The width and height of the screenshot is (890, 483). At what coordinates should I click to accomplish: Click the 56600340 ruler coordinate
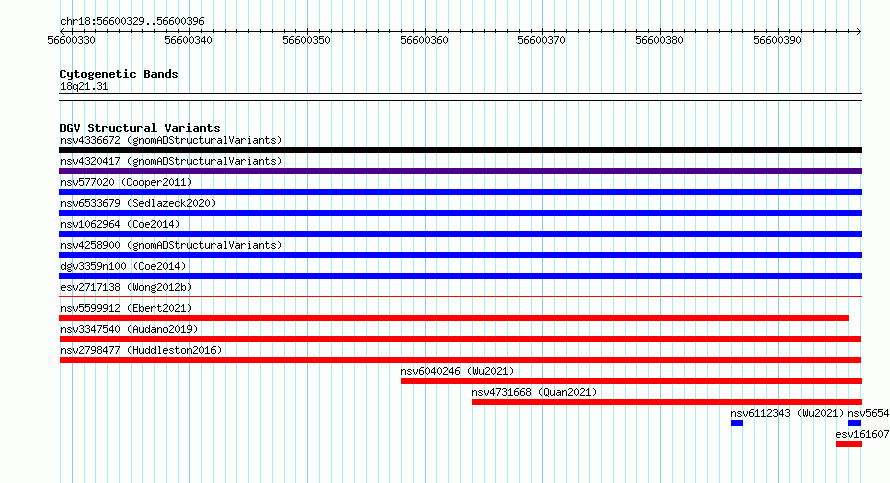click(x=188, y=40)
